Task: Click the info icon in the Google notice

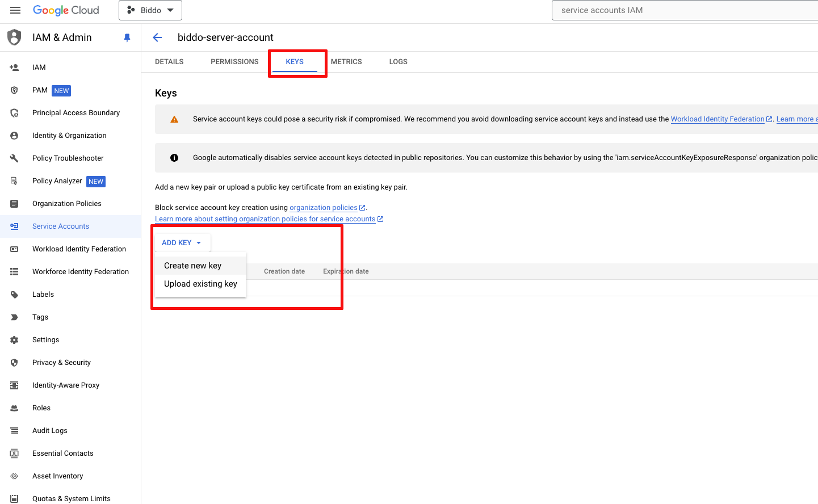Action: 174,158
